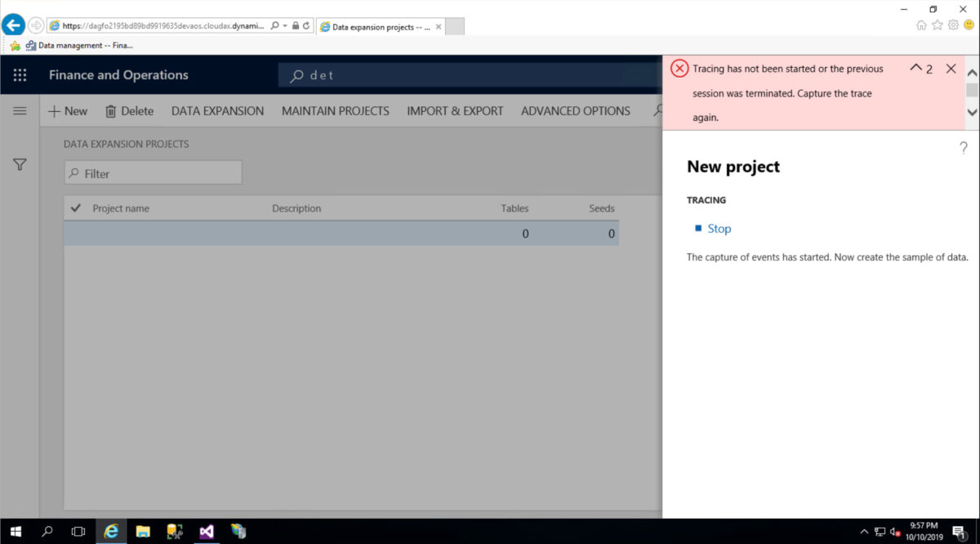Collapse the notification message via its chevron

click(916, 69)
